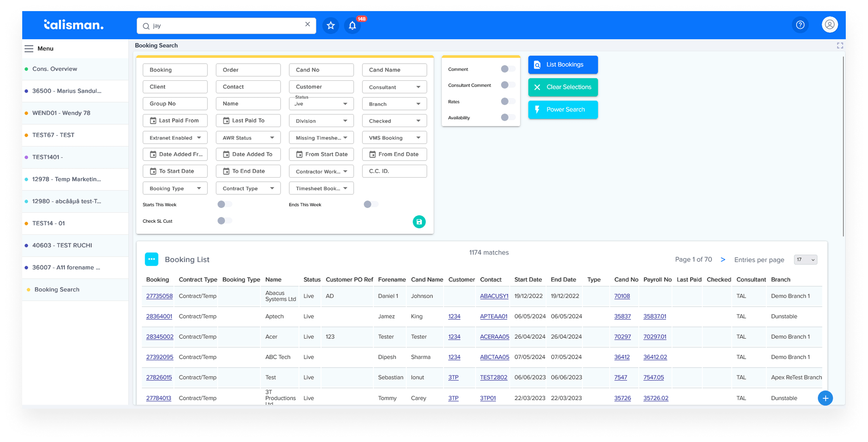The width and height of the screenshot is (868, 442).
Task: Open the user profile avatar
Action: click(829, 25)
